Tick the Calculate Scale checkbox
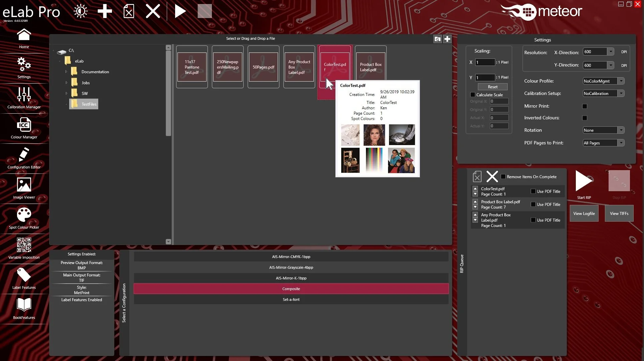The height and width of the screenshot is (361, 644). pyautogui.click(x=473, y=95)
